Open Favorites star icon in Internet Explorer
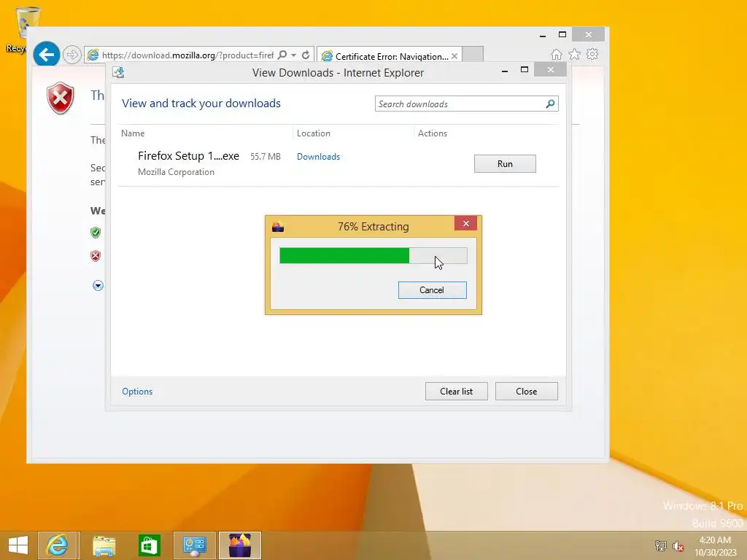Image resolution: width=747 pixels, height=560 pixels. pyautogui.click(x=575, y=54)
